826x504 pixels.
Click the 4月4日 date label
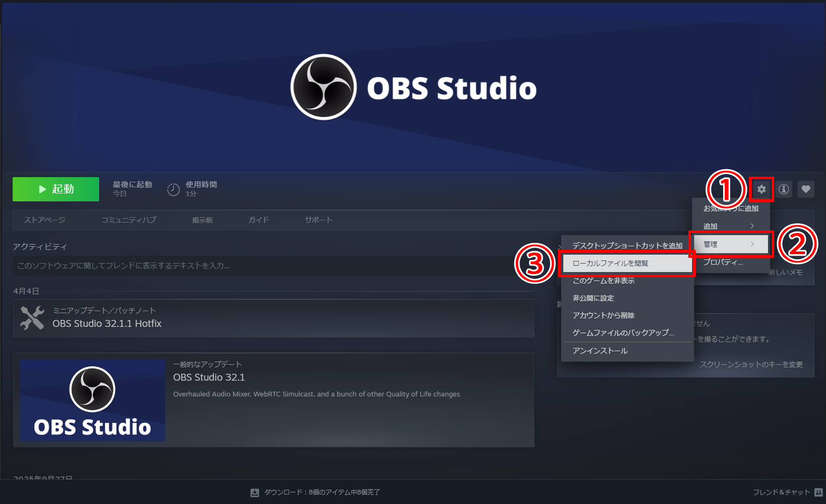(26, 291)
